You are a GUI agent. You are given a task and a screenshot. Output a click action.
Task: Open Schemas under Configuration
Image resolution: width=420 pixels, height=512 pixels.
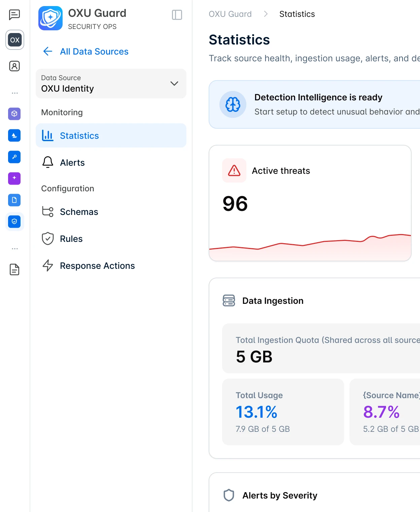point(111,212)
